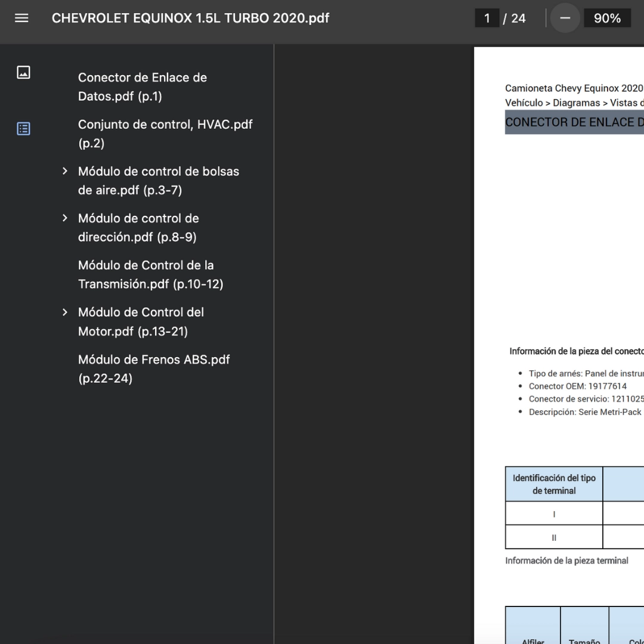Expand Módulo de control de bolsas de aire
This screenshot has height=644, width=644.
65,171
